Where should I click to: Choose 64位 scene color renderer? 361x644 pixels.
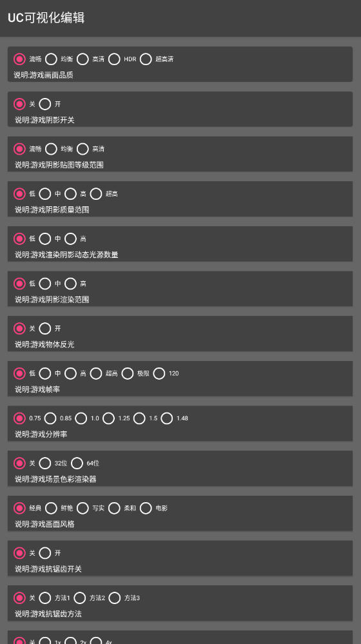click(x=77, y=463)
